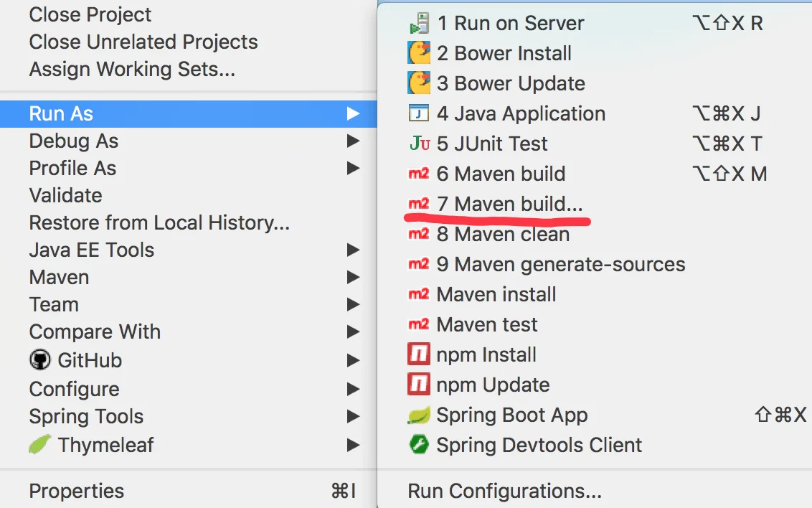Screen dimensions: 812x508
Task: Expand the Run As submenu arrow
Action: pos(353,113)
